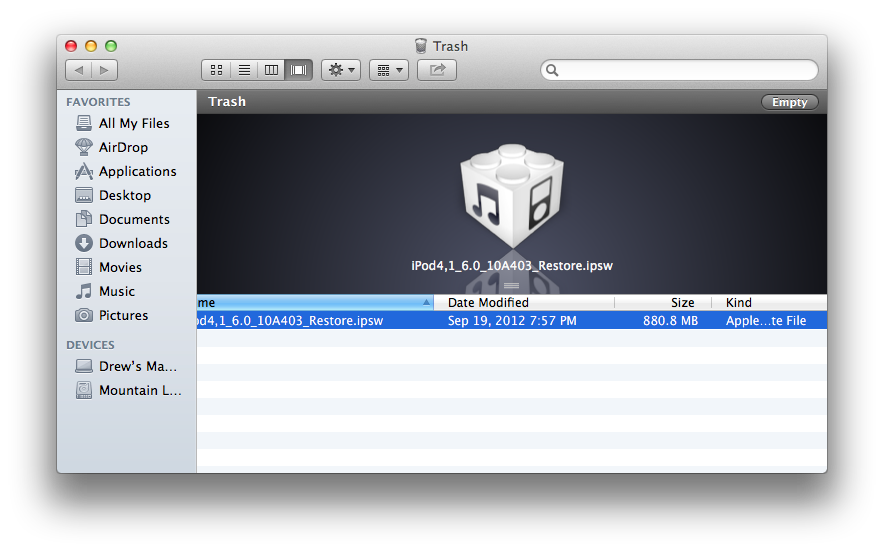The image size is (884, 552).
Task: Click the 880.8 MB size cell
Action: point(670,321)
